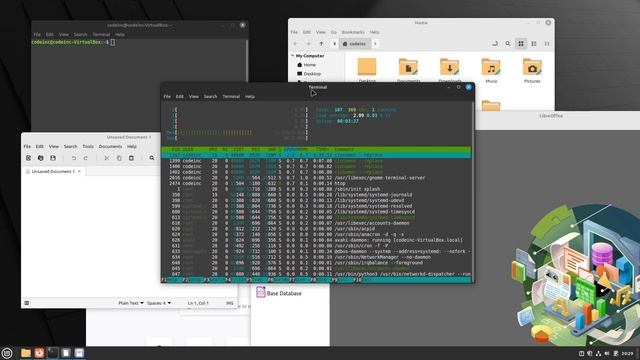Image resolution: width=640 pixels, height=360 pixels.
Task: Undo last change in the text editor
Action: tap(73, 158)
